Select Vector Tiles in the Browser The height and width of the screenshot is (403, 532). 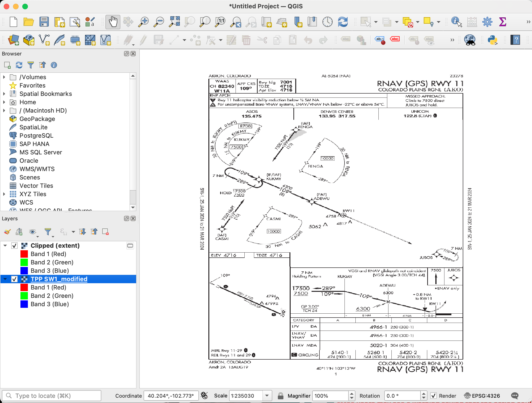(36, 186)
